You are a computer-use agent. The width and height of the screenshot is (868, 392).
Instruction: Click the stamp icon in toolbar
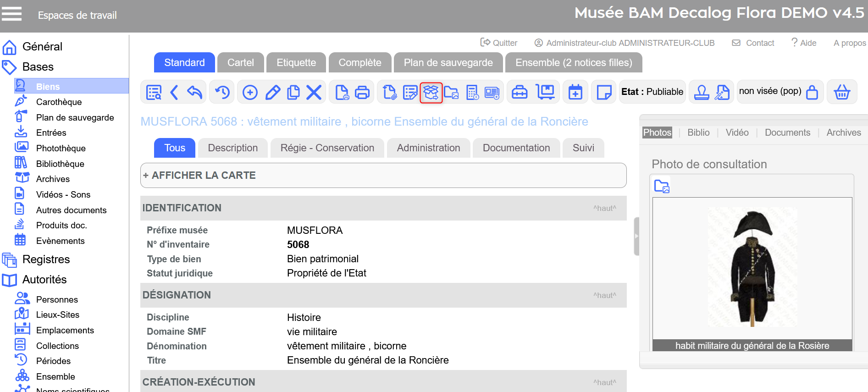point(701,92)
